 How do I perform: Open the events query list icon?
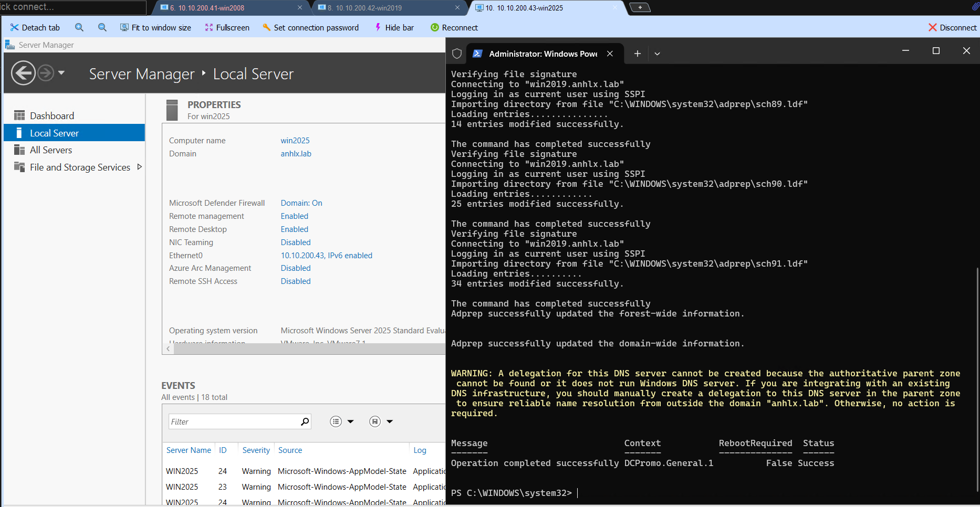[x=336, y=421]
